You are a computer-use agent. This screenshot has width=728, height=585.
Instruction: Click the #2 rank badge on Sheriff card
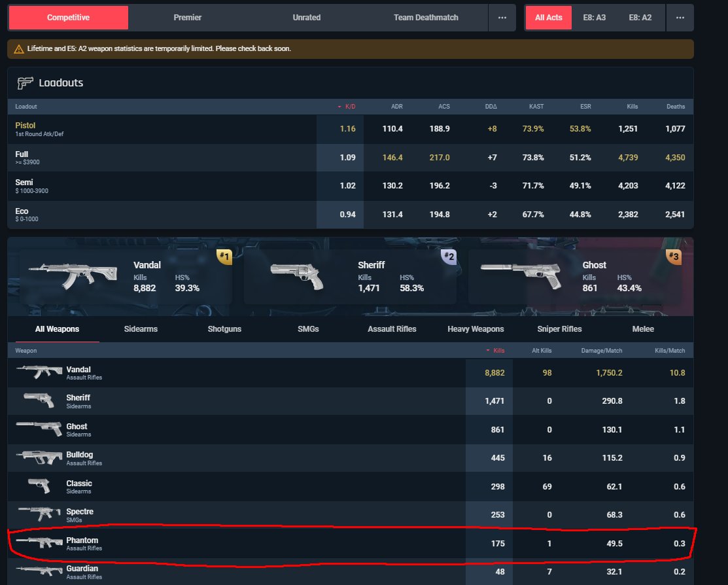pos(449,257)
